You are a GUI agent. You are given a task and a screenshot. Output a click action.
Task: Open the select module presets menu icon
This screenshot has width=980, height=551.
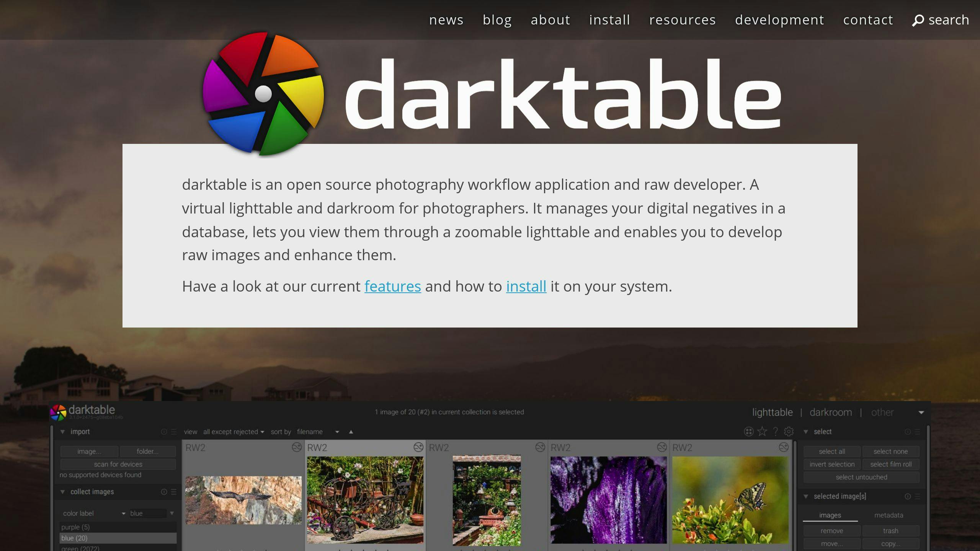[x=917, y=432]
